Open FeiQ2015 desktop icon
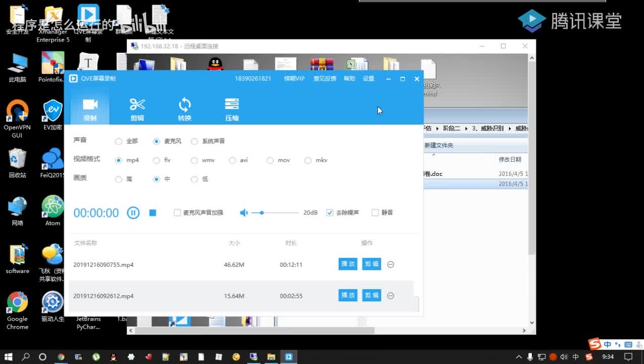Image resolution: width=644 pixels, height=364 pixels. click(53, 163)
